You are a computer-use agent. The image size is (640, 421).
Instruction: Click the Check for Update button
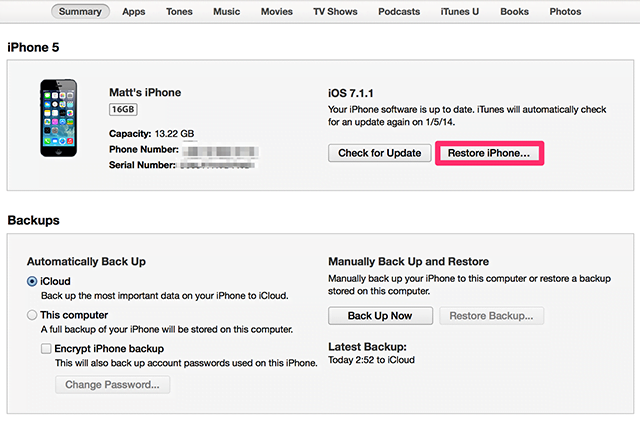point(380,153)
